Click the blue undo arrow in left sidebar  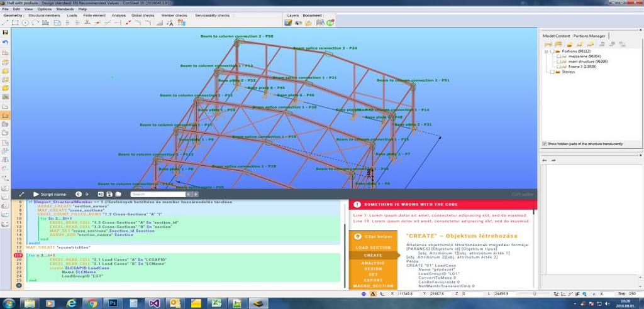5,42
